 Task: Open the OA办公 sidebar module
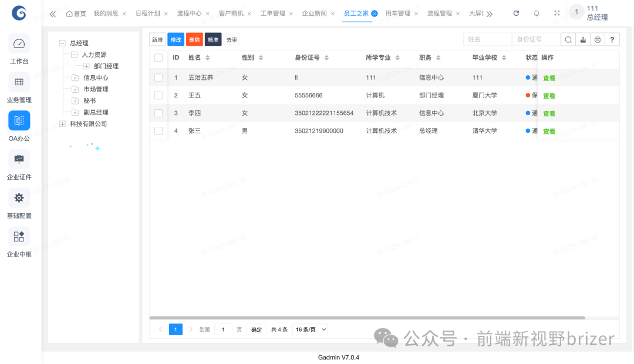pos(19,120)
